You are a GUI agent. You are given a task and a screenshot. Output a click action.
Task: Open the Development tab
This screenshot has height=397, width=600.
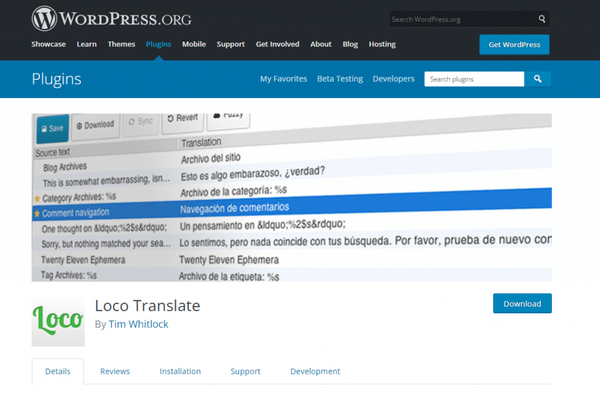(x=315, y=371)
